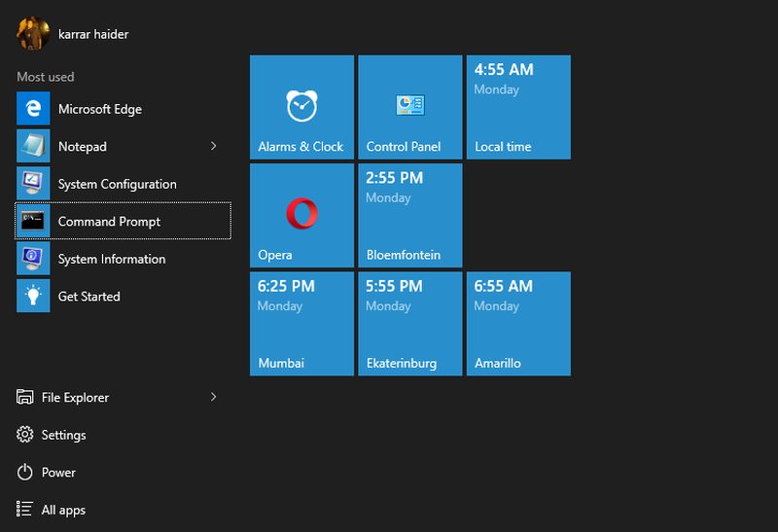Click the Microsoft Edge icon
778x532 pixels.
point(33,108)
